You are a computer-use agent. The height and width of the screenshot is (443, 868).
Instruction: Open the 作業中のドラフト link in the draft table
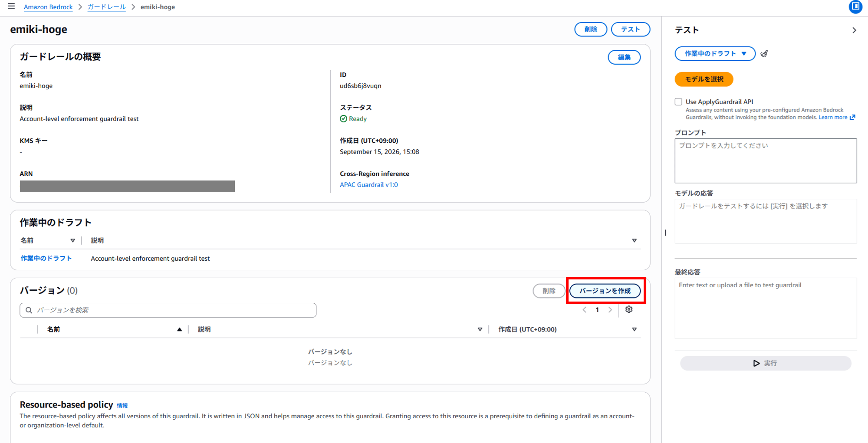[x=46, y=259]
